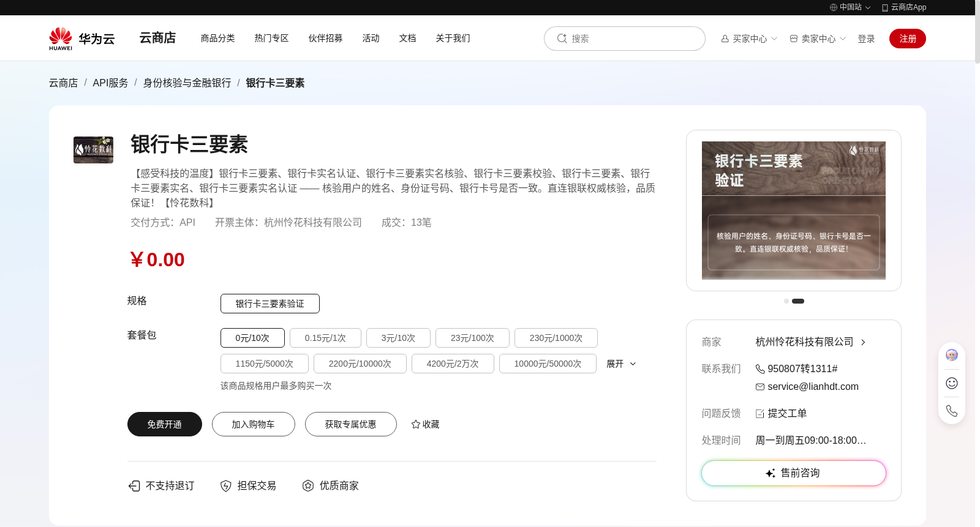
Task: Click the 云商店 title link
Action: pos(157,38)
